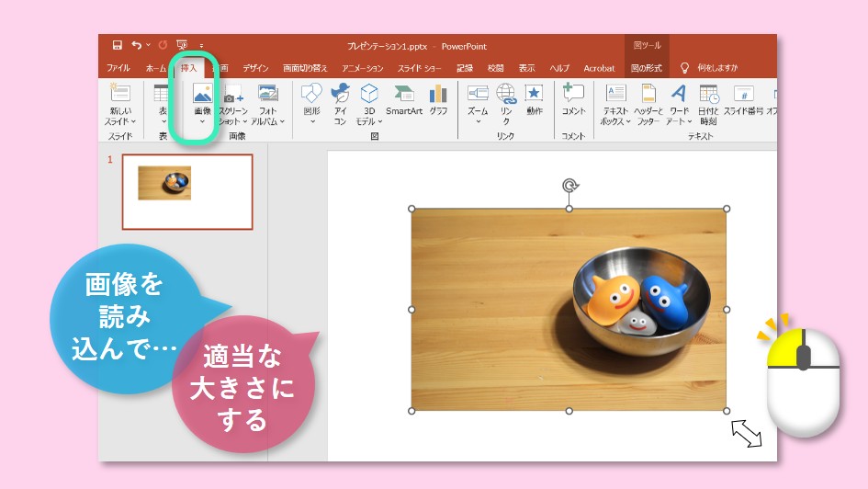Open the 図形 shapes gallery
This screenshot has height=489, width=868.
click(311, 105)
